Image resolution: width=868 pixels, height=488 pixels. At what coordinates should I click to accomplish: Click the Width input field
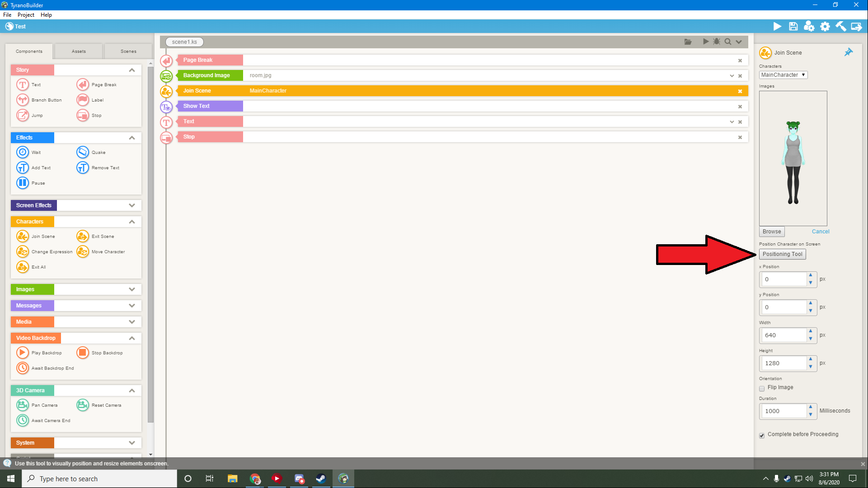coord(784,335)
